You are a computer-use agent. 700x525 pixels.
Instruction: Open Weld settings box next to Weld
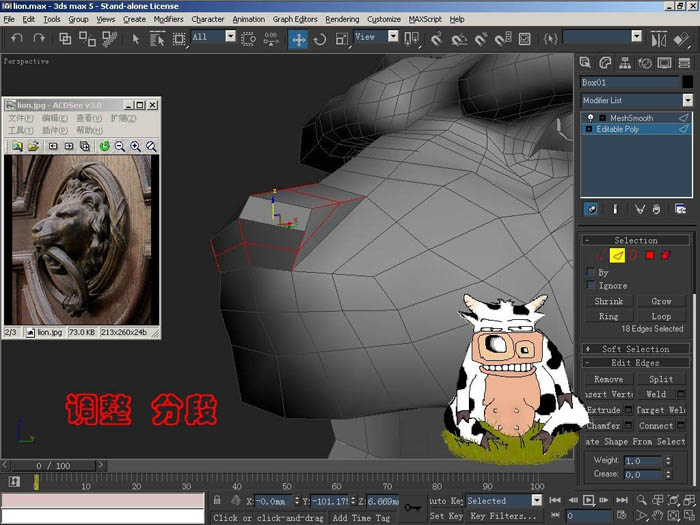(681, 394)
